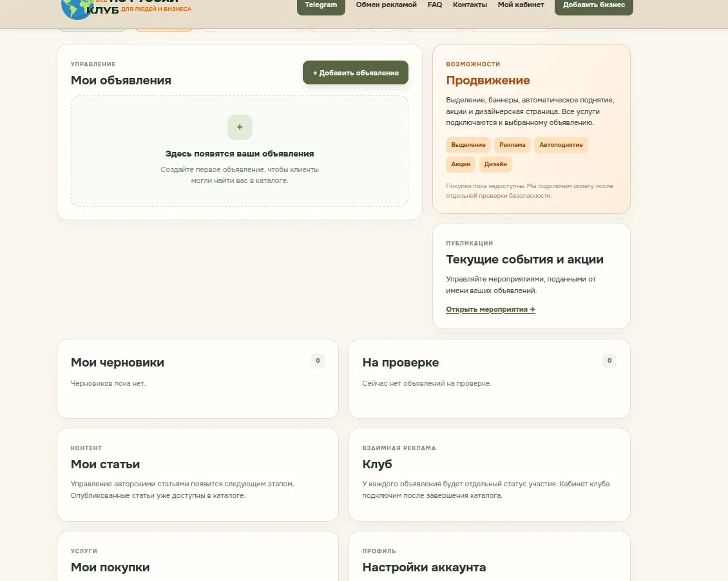Image resolution: width=728 pixels, height=581 pixels.
Task: Click the Взаимная реклама label
Action: (x=399, y=448)
